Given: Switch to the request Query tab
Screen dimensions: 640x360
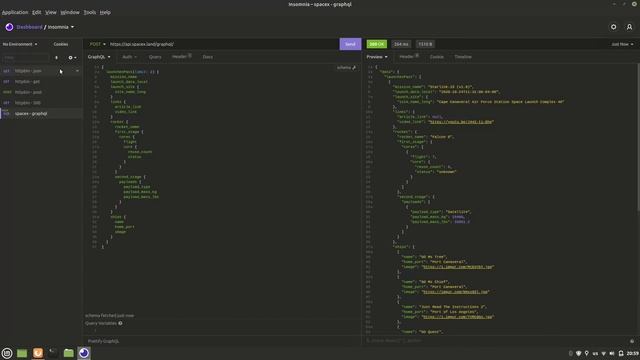Looking at the screenshot, I should tap(155, 57).
